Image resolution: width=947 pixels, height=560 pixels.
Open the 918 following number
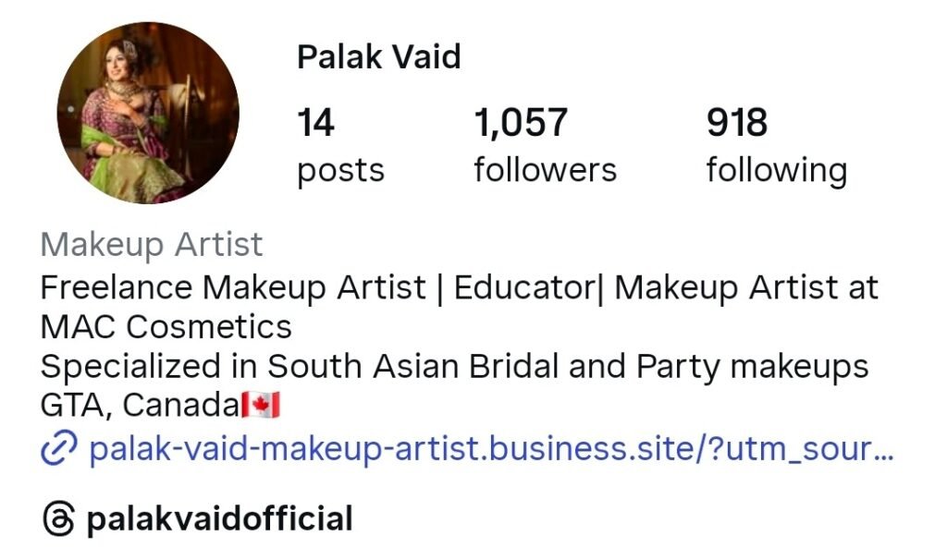[737, 123]
